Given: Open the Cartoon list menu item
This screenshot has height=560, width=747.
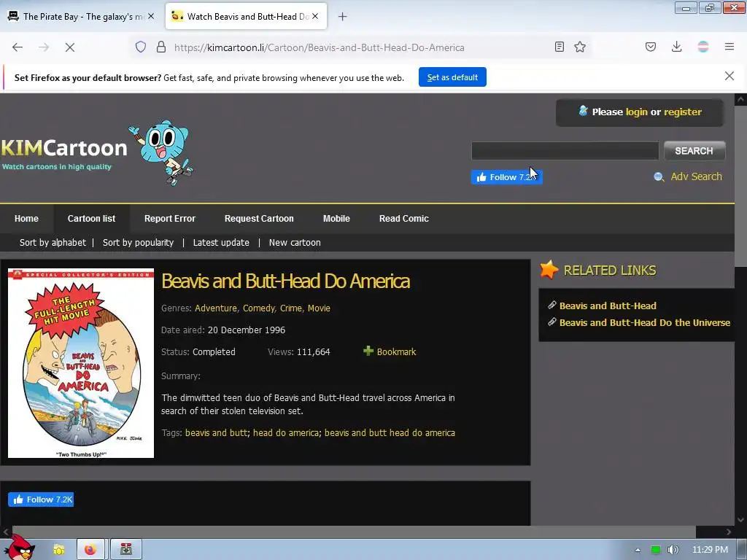Looking at the screenshot, I should click(91, 219).
